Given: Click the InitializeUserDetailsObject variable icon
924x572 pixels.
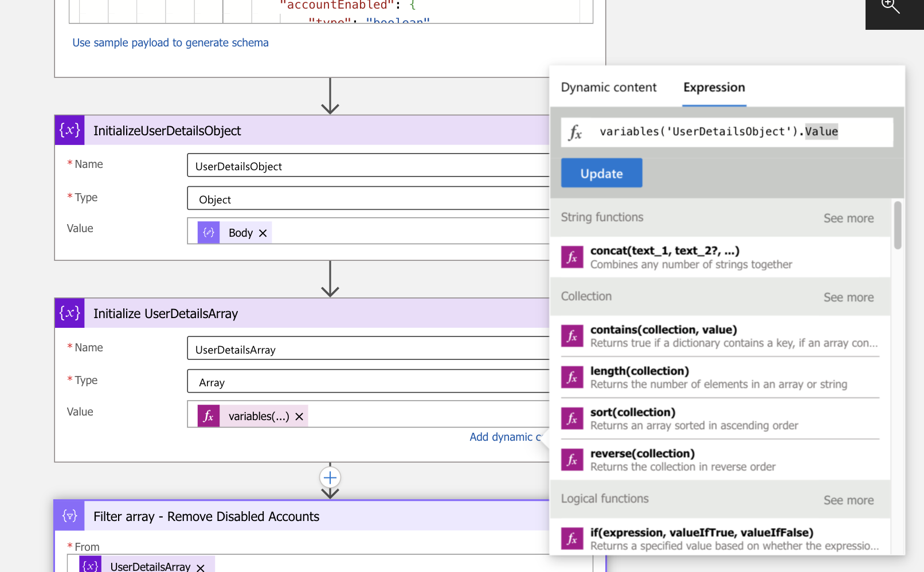Looking at the screenshot, I should click(70, 130).
